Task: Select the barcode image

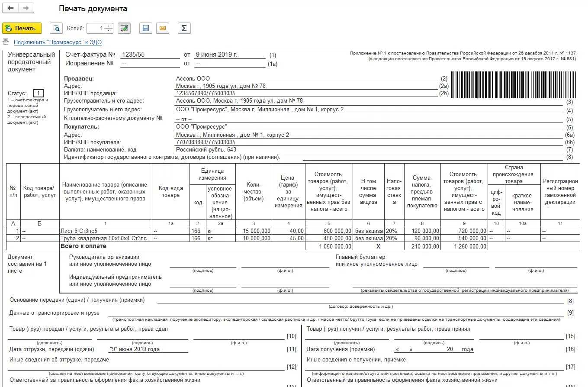Action: coord(513,84)
